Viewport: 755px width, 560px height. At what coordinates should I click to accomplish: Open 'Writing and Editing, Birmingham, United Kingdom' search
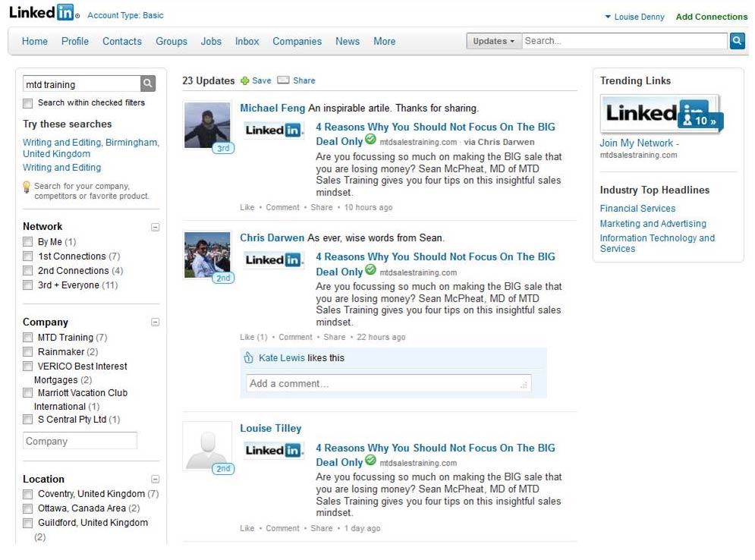(x=91, y=148)
